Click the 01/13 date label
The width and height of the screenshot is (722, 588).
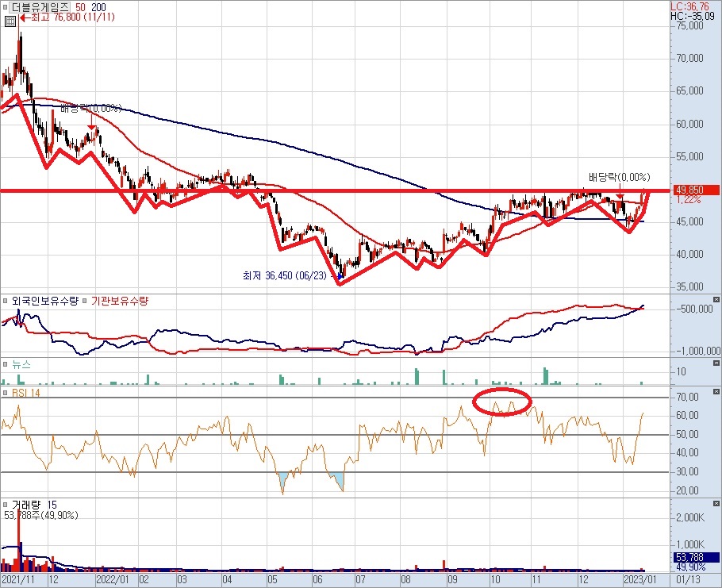tap(689, 579)
